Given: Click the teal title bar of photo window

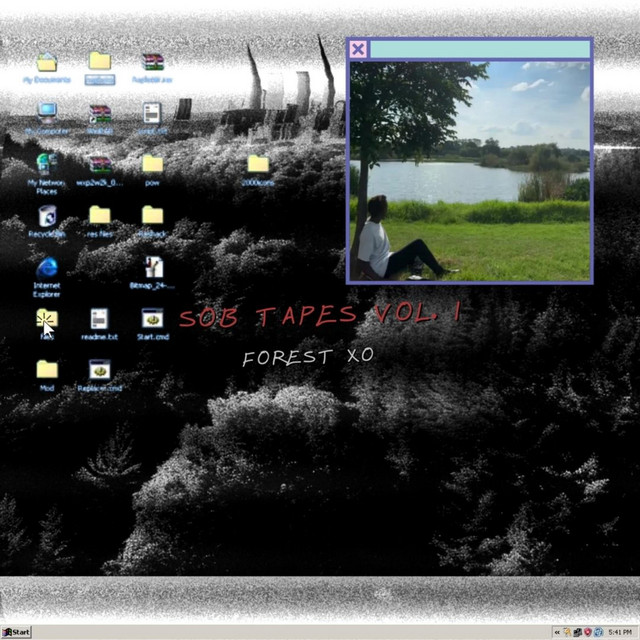Looking at the screenshot, I should tap(480, 49).
